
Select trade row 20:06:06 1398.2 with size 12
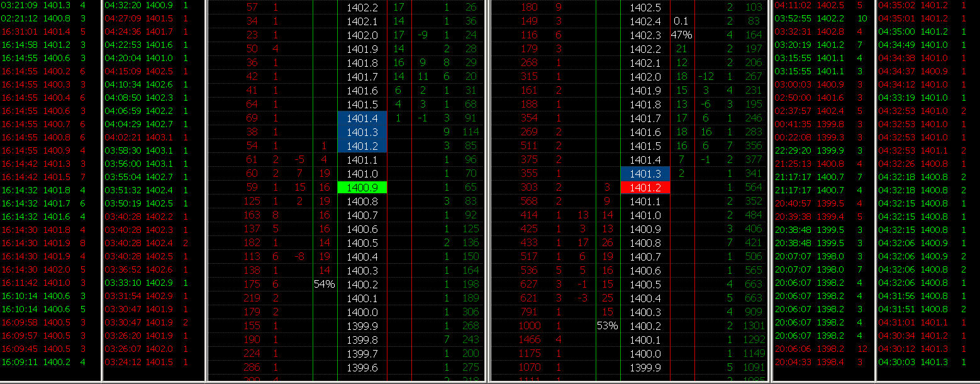(x=822, y=349)
